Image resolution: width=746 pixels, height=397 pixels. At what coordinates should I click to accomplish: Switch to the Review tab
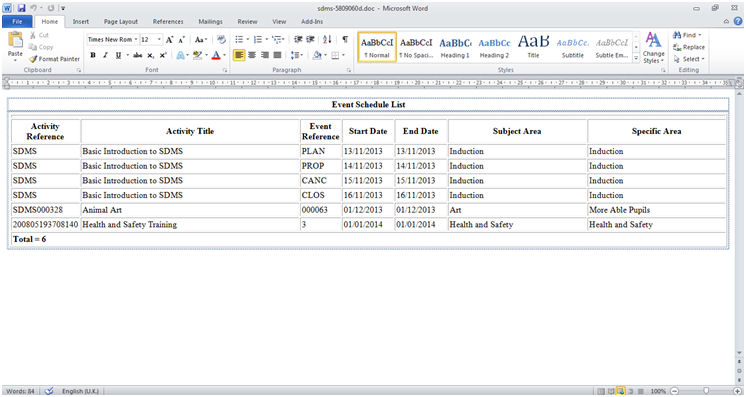pos(247,21)
